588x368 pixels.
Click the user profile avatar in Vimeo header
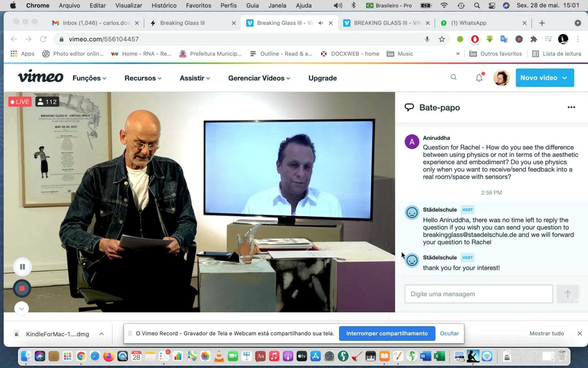pyautogui.click(x=501, y=78)
